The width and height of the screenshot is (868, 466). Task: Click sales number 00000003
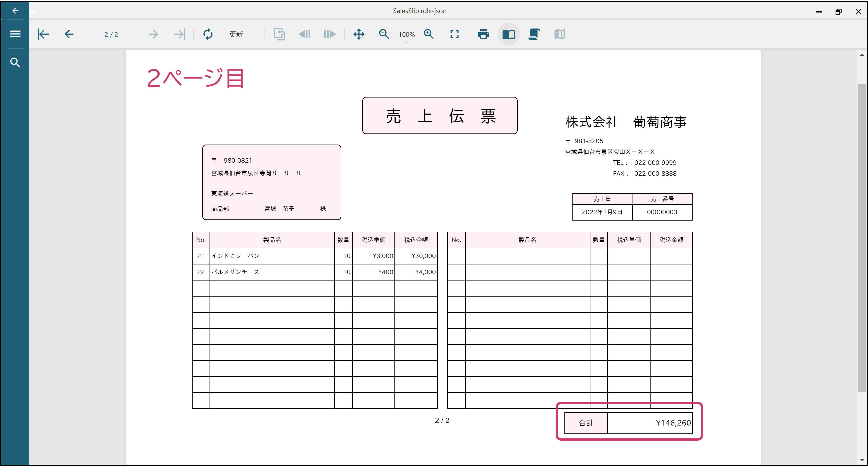(662, 212)
